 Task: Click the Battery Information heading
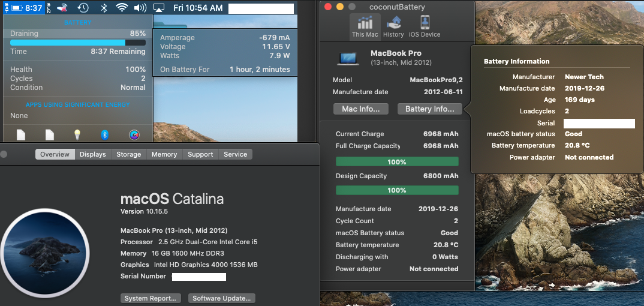tap(517, 61)
